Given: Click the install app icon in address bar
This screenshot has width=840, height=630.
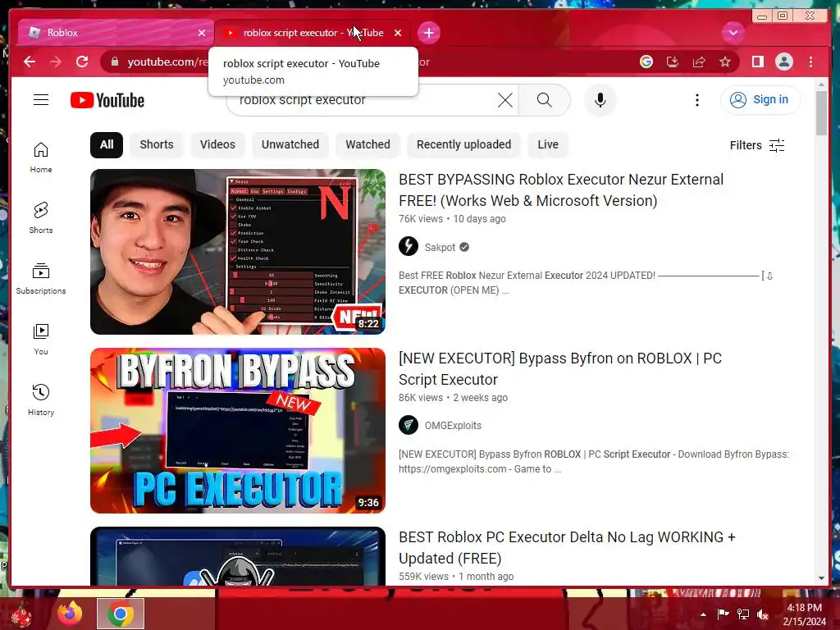Looking at the screenshot, I should [x=673, y=62].
